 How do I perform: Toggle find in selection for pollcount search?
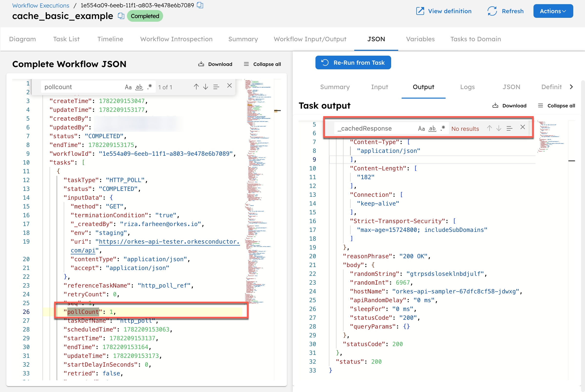coord(216,87)
